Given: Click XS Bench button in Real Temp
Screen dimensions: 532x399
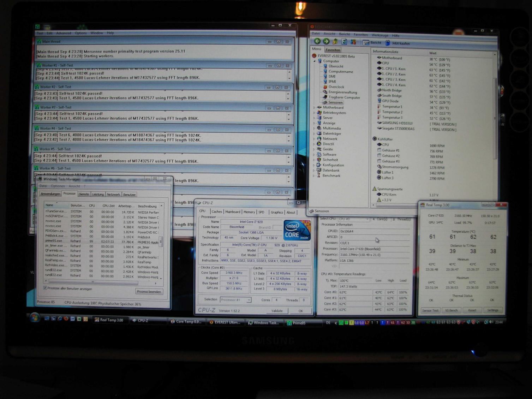Looking at the screenshot, I should [451, 310].
